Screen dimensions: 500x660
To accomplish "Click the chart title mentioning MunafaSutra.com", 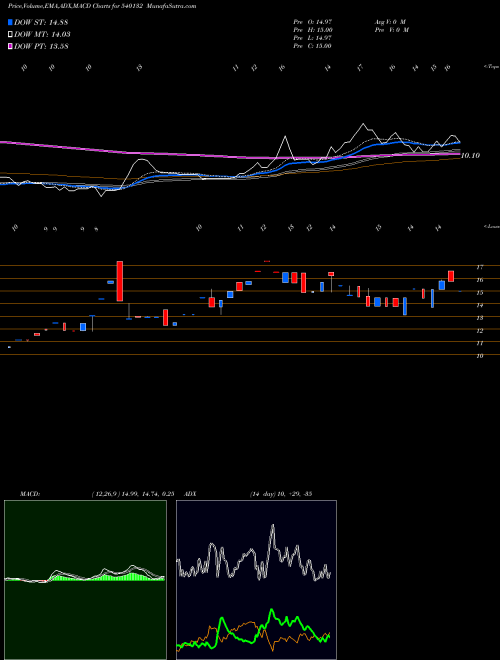I will tap(102, 6).
